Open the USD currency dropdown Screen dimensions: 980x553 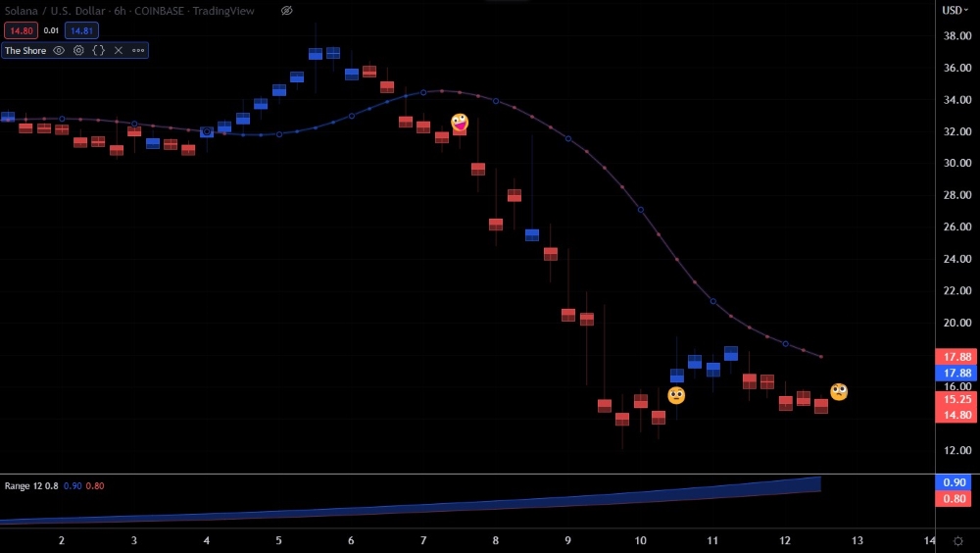(x=955, y=10)
